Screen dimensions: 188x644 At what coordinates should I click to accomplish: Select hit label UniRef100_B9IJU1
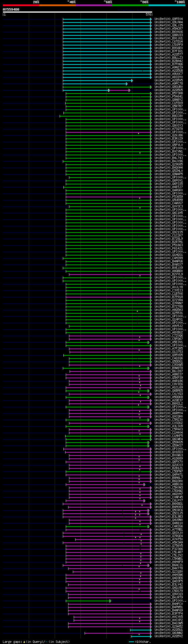click(x=169, y=38)
